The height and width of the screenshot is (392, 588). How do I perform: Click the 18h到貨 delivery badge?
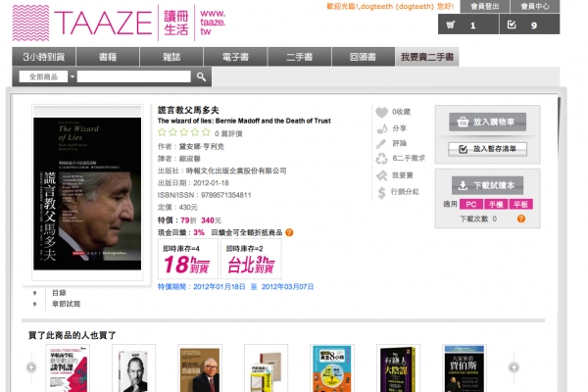tap(187, 259)
